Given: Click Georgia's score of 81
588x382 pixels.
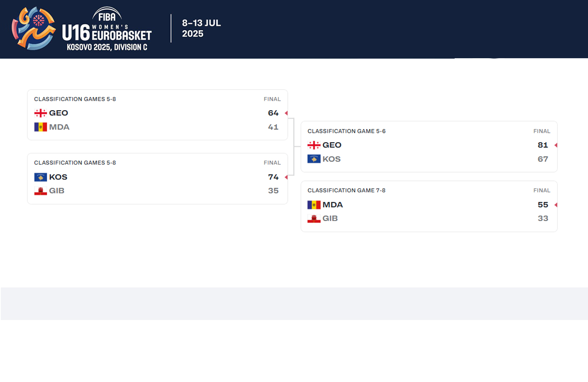Looking at the screenshot, I should pyautogui.click(x=543, y=145).
